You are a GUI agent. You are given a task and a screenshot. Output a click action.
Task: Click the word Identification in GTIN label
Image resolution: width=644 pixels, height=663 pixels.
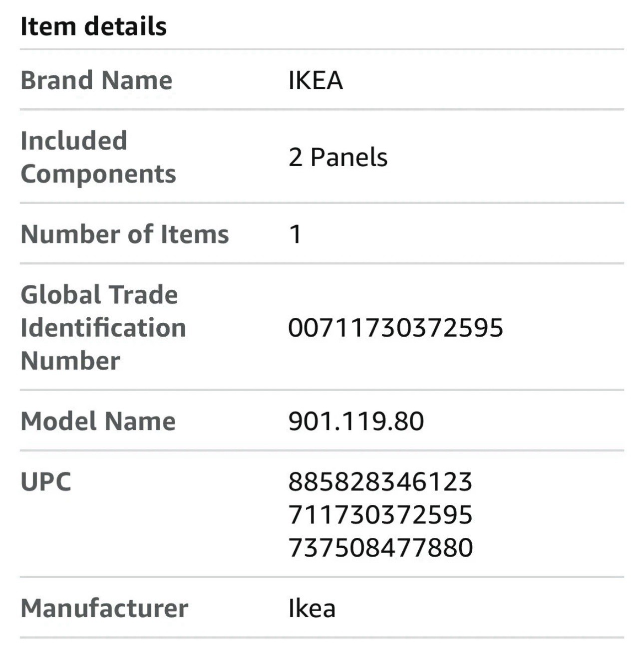tap(103, 328)
